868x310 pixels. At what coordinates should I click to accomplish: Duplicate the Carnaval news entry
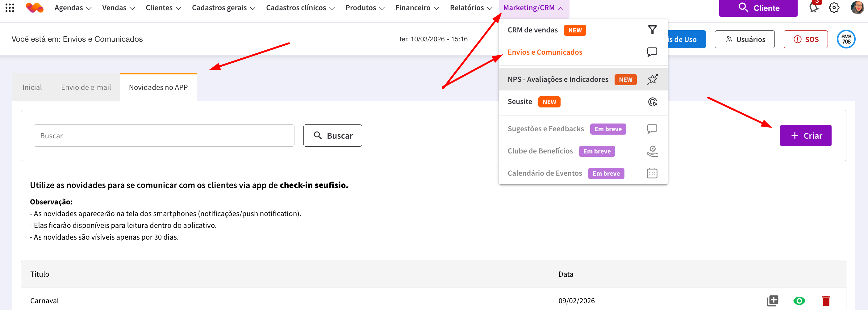pyautogui.click(x=772, y=300)
